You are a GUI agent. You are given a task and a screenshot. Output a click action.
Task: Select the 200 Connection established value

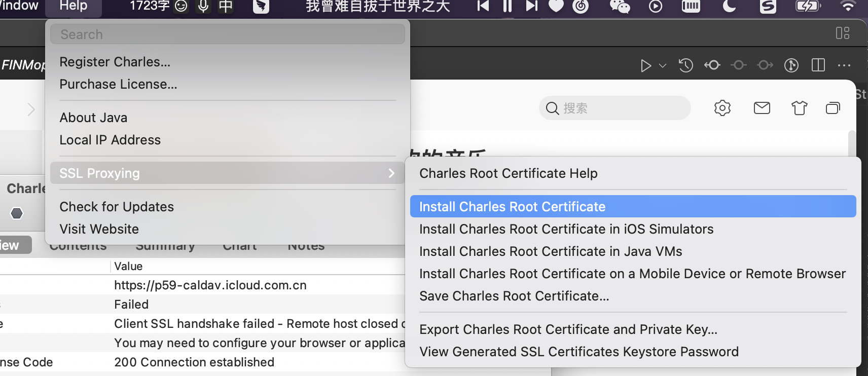(x=194, y=362)
